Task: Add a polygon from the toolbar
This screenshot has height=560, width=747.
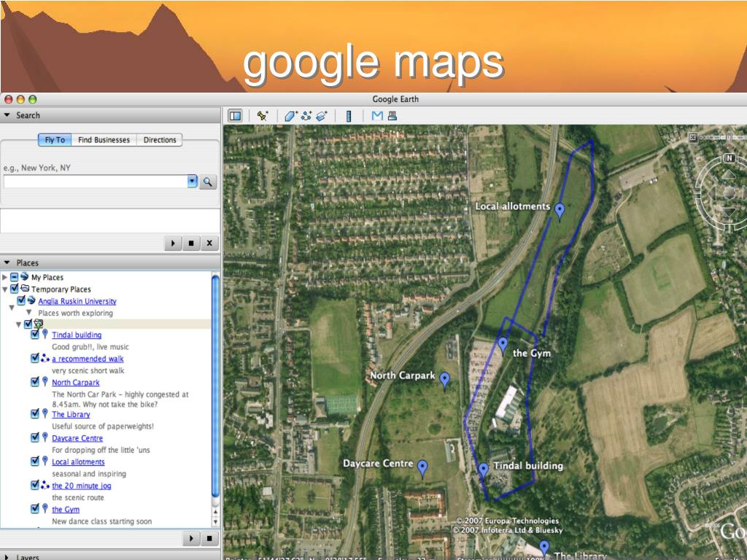Action: [x=290, y=116]
